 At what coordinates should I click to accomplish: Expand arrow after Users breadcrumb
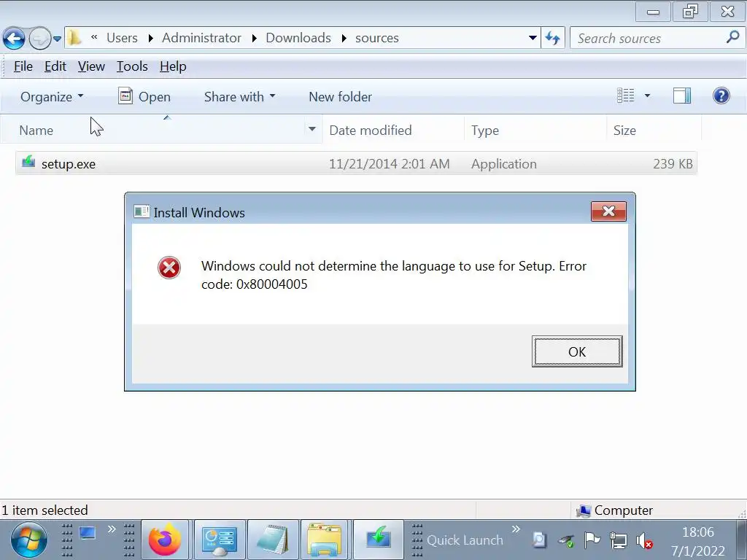click(150, 38)
